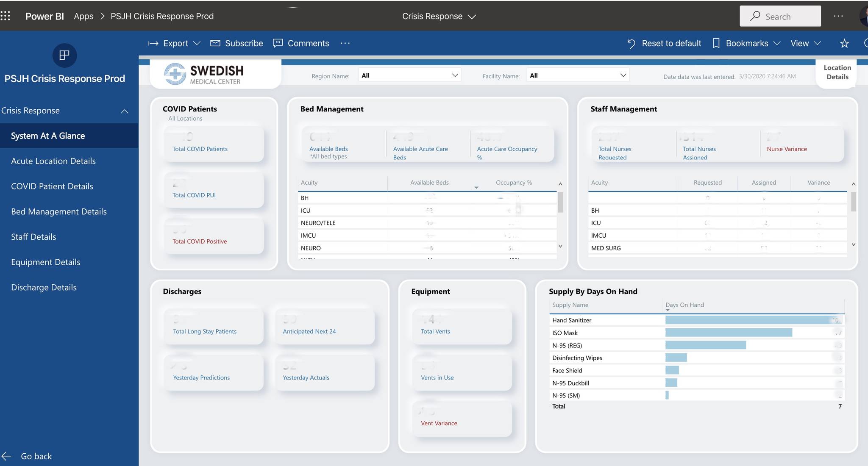Expand the View menu options
Image resolution: width=868 pixels, height=466 pixels.
tap(818, 43)
